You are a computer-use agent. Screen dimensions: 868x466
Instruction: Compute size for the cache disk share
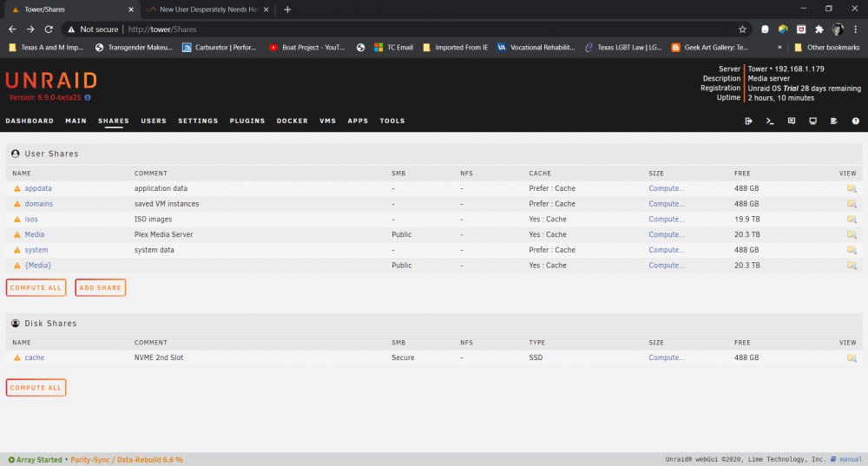[667, 358]
